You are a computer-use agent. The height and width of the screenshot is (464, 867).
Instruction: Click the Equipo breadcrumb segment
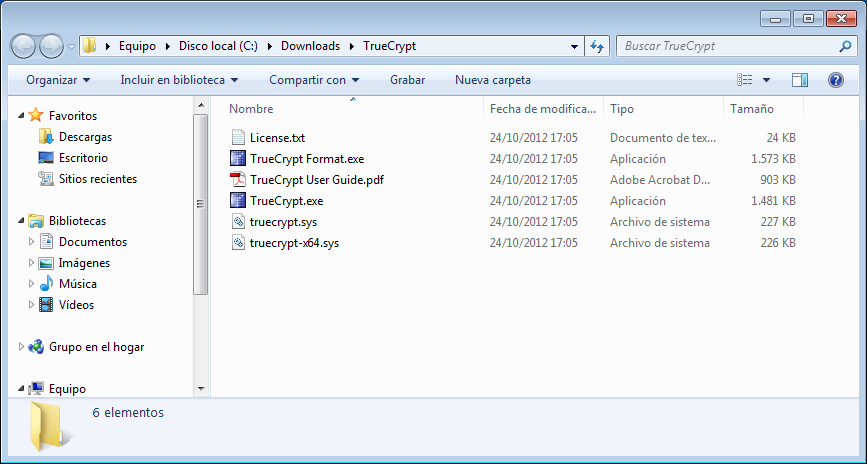click(137, 46)
